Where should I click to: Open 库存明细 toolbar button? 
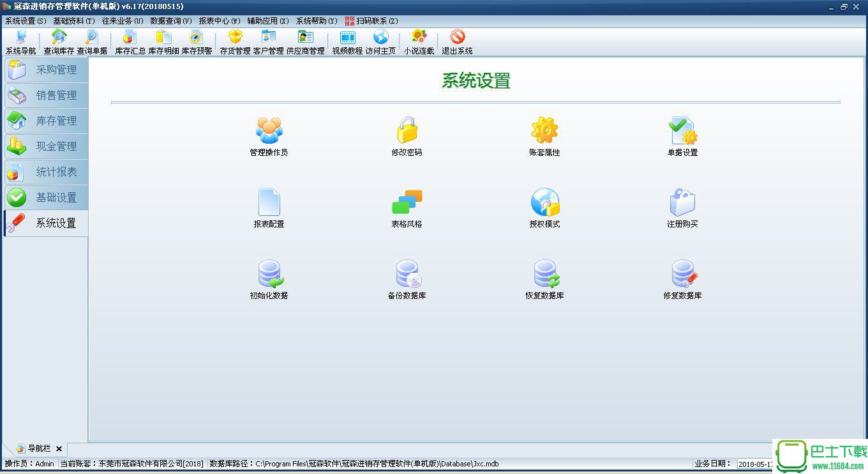point(163,42)
